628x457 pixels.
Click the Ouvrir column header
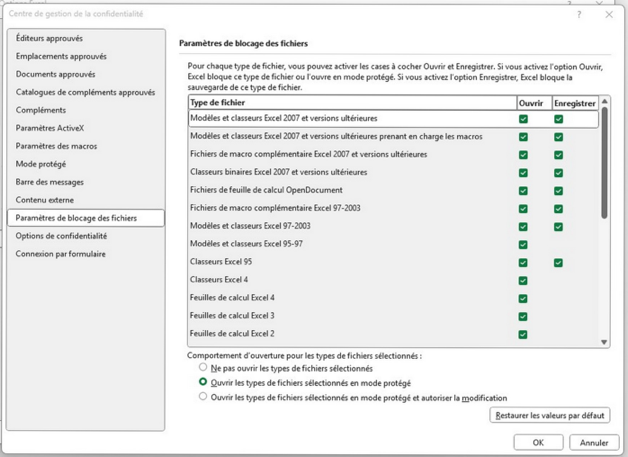[534, 103]
